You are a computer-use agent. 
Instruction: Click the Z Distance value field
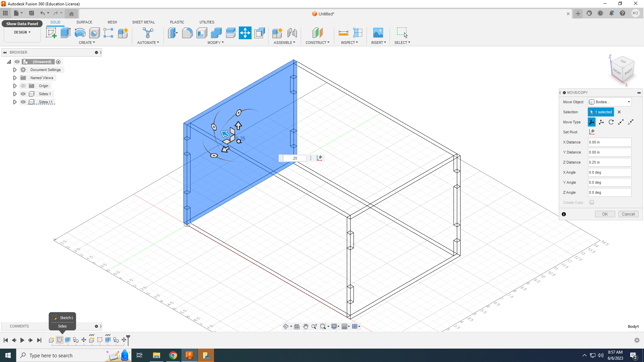[609, 162]
